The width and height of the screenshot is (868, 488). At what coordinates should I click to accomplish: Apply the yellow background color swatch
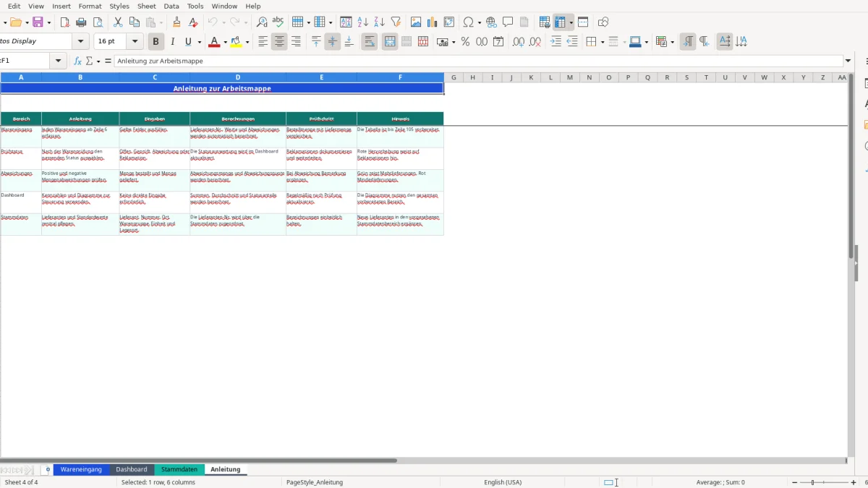236,42
